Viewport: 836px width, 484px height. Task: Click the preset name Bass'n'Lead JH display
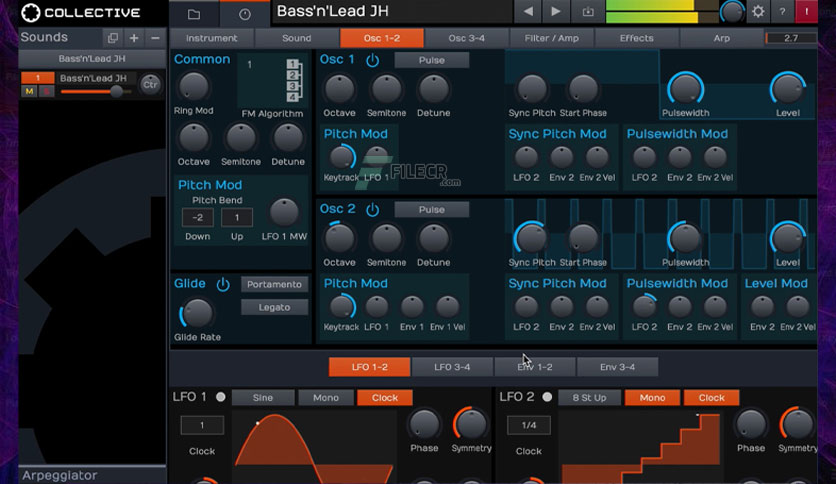coord(392,12)
